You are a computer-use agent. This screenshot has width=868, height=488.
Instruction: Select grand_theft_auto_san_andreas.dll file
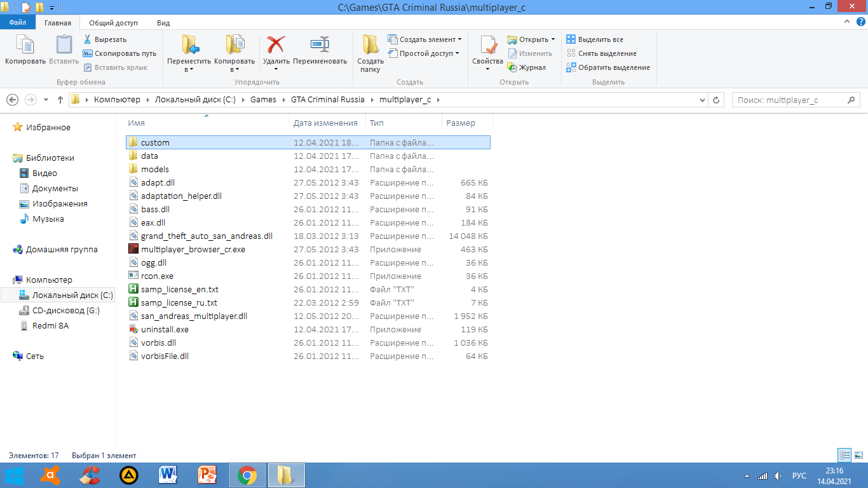pos(308,236)
